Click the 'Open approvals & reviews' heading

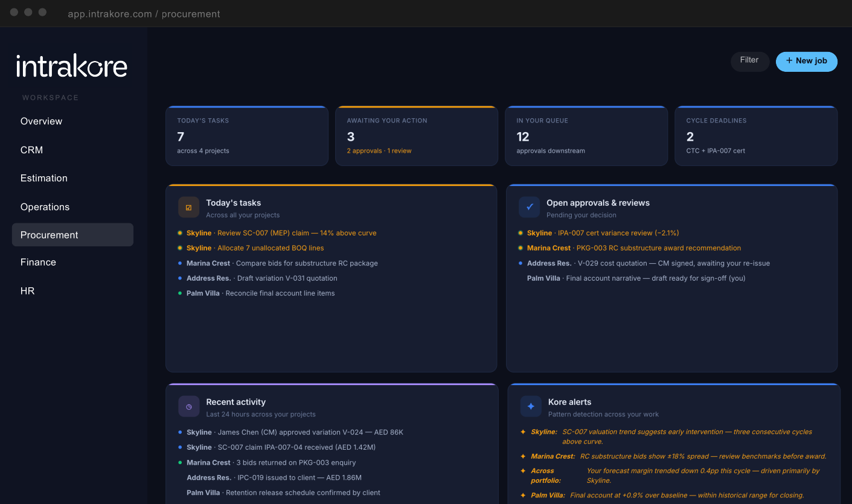tap(598, 203)
